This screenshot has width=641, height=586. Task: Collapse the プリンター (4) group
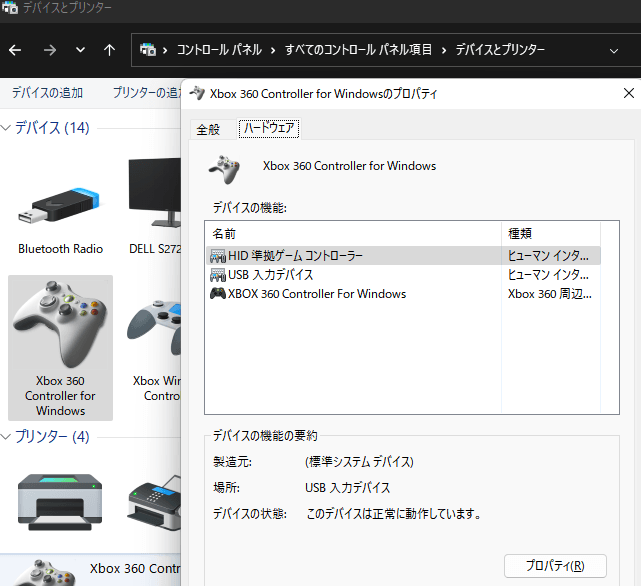7,437
